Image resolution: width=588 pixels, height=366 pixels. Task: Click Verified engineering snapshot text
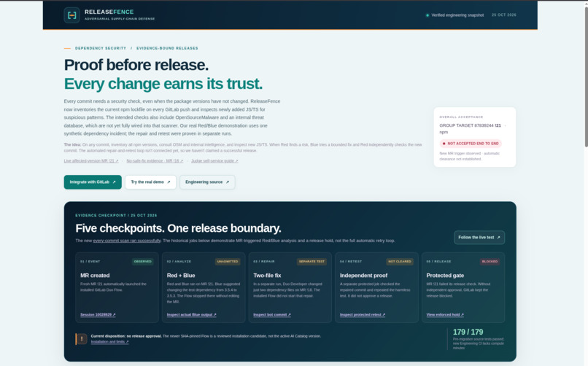pos(457,15)
